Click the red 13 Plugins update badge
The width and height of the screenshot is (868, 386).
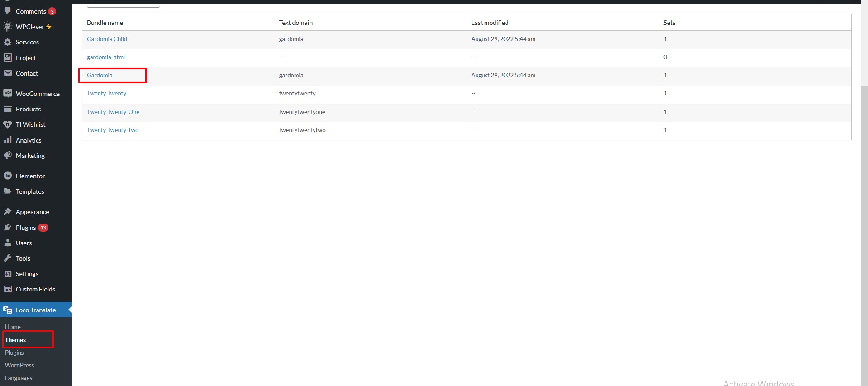click(x=43, y=228)
